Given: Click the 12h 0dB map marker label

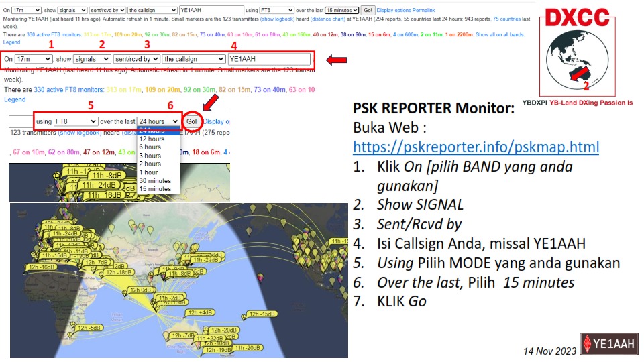Looking at the screenshot, I should coord(141,290).
